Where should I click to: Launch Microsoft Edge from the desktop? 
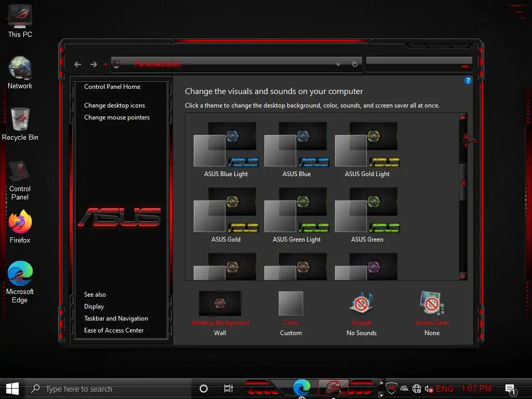[x=20, y=282]
